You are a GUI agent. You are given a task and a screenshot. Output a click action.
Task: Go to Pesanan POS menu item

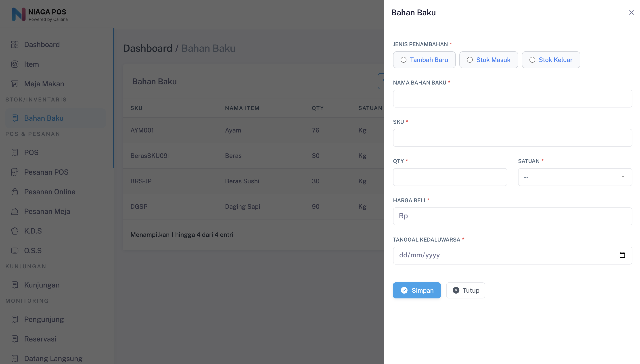[x=46, y=172]
